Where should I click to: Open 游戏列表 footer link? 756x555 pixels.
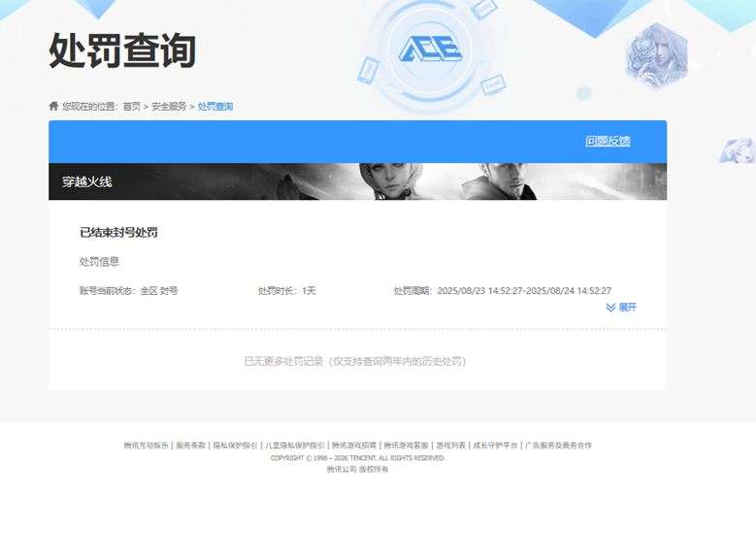pyautogui.click(x=451, y=445)
